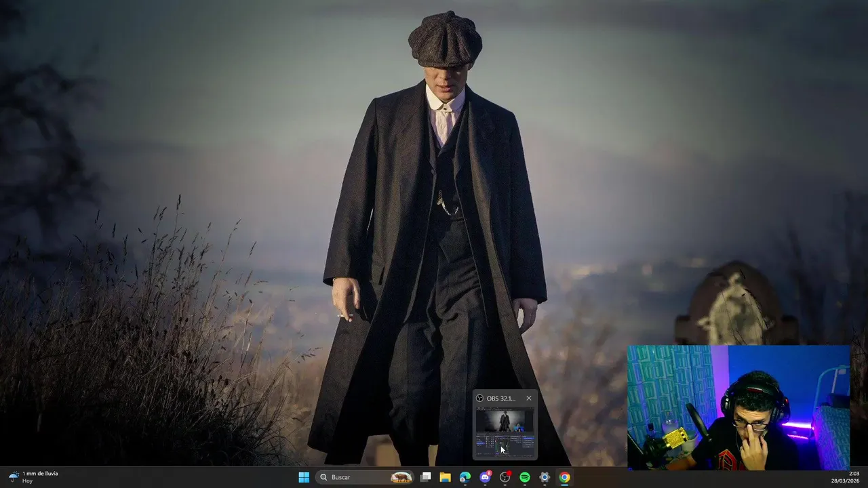868x488 pixels.
Task: Open Task View from the taskbar
Action: coord(425,477)
